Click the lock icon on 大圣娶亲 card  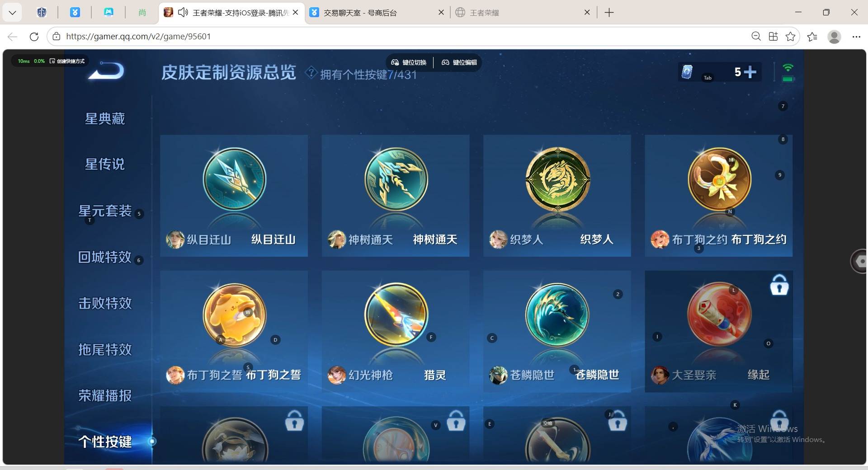(x=779, y=285)
